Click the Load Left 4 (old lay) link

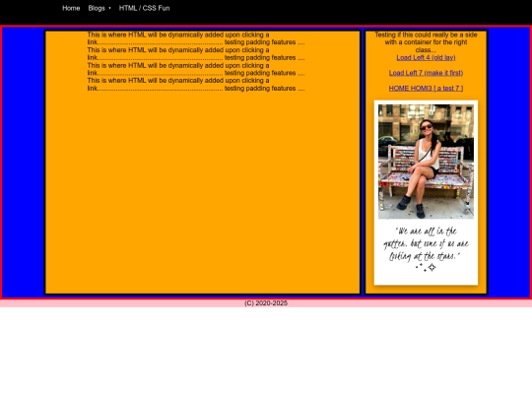(x=426, y=58)
